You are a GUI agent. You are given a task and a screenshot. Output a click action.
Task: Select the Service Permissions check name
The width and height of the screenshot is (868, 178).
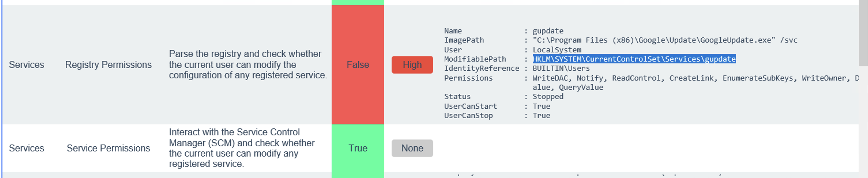108,148
